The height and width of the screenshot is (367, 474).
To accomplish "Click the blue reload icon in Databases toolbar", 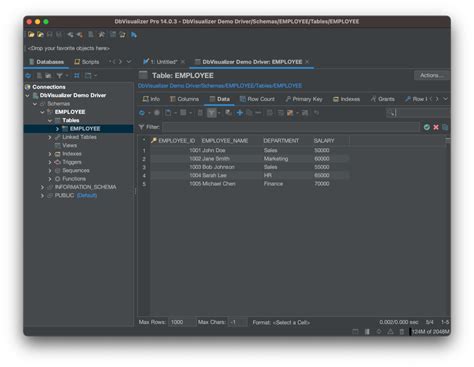I will point(28,76).
